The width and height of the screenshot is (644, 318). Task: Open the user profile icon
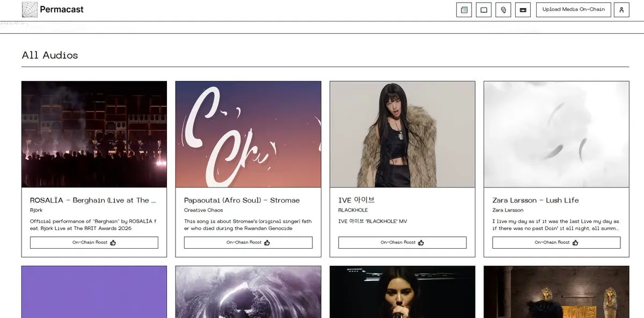tap(621, 10)
